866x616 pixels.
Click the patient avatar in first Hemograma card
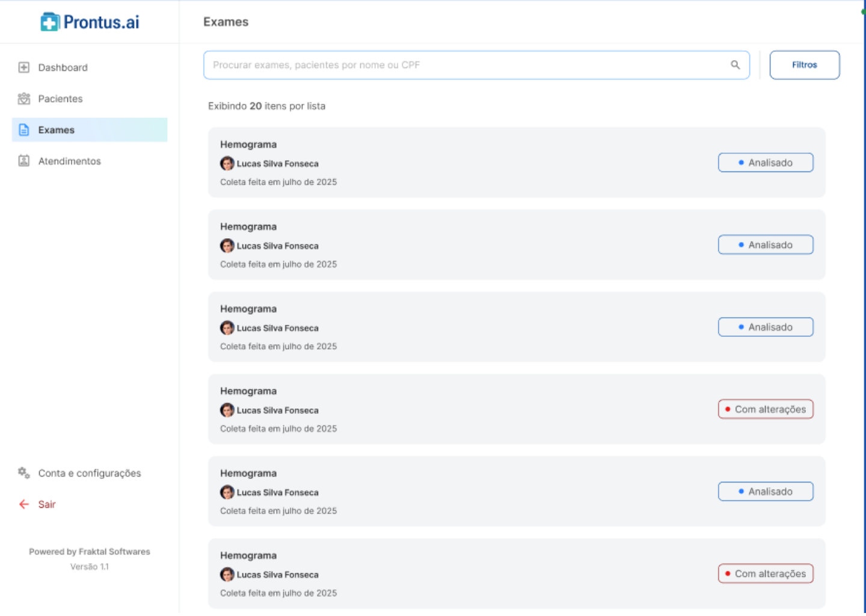click(x=227, y=164)
